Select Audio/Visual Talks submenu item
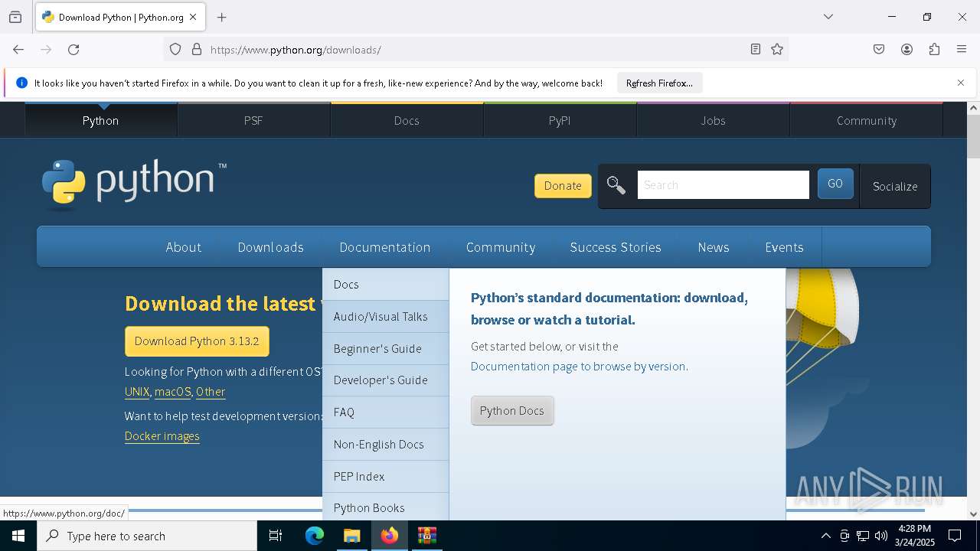This screenshot has width=980, height=551. (x=385, y=316)
